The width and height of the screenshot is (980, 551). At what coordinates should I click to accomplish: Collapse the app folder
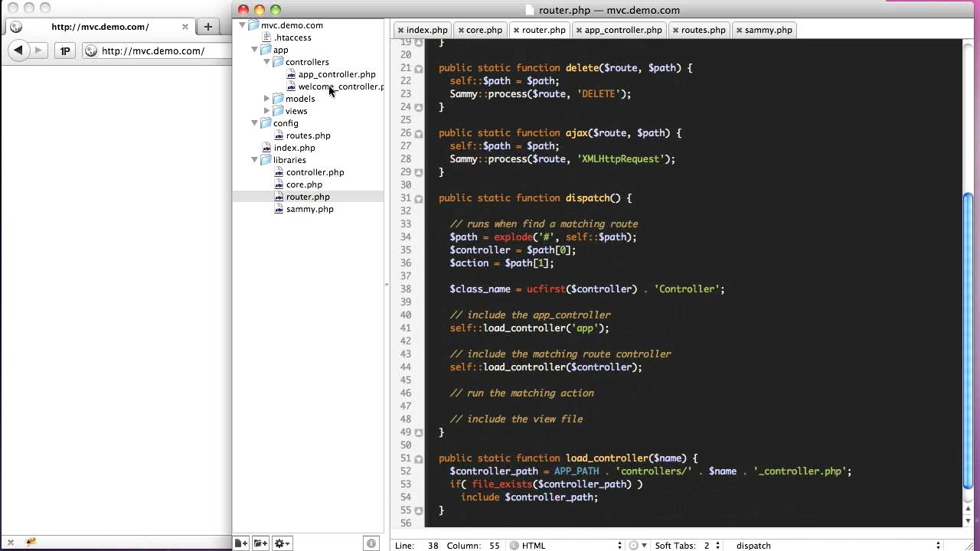pos(255,50)
